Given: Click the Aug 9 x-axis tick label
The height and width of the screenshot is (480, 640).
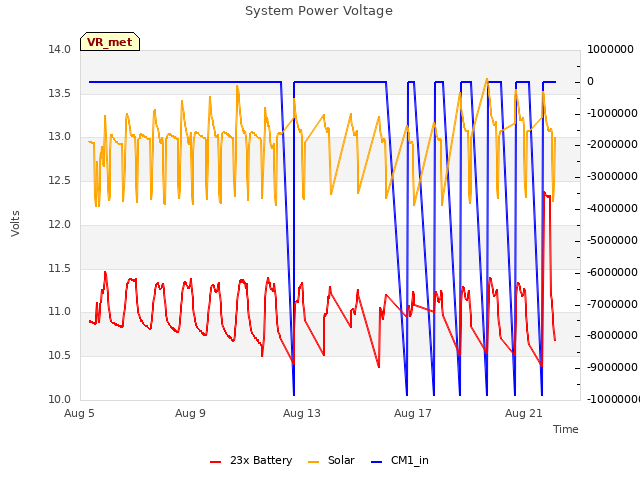Looking at the screenshot, I should click(190, 413).
